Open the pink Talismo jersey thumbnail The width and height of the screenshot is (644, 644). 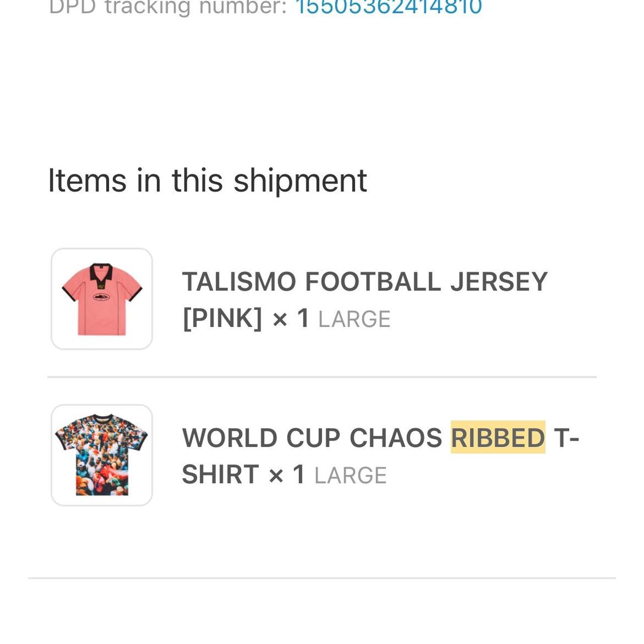(102, 299)
